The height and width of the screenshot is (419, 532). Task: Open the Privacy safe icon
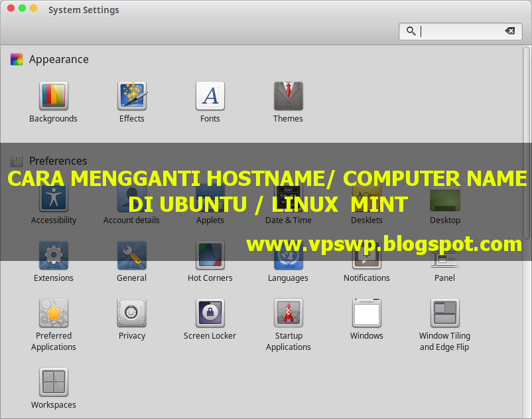[x=131, y=313]
